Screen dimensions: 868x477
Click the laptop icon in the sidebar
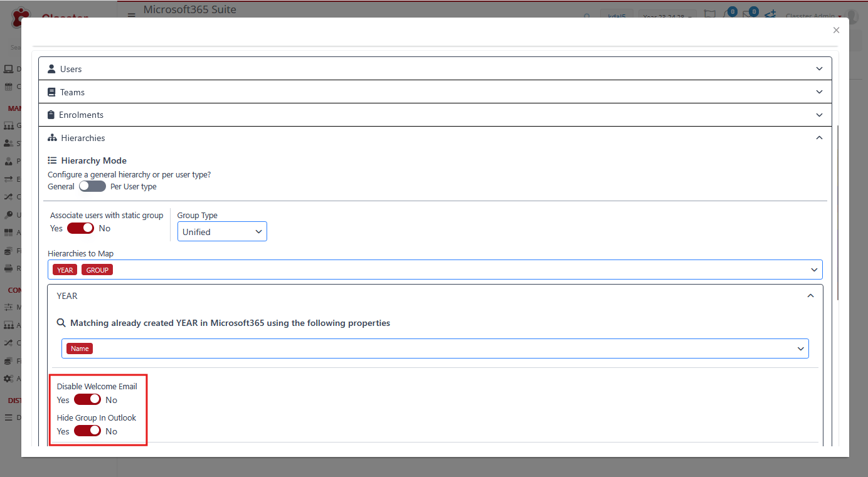tap(9, 69)
